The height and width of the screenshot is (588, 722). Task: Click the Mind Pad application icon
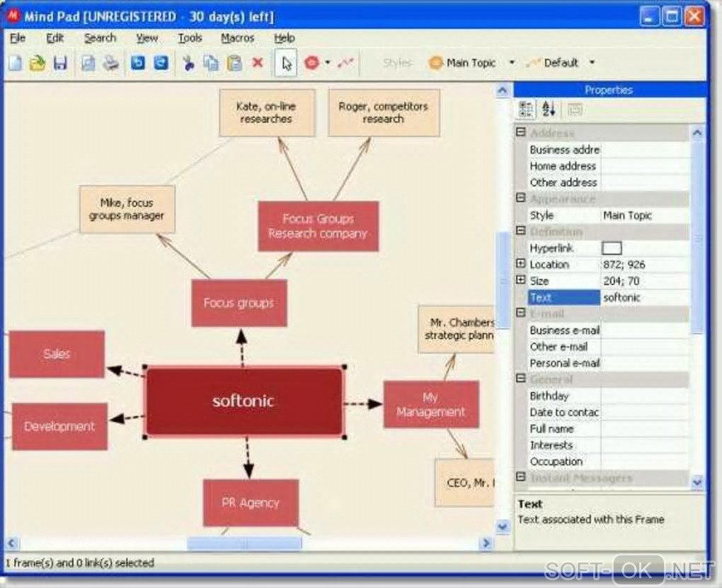(13, 16)
